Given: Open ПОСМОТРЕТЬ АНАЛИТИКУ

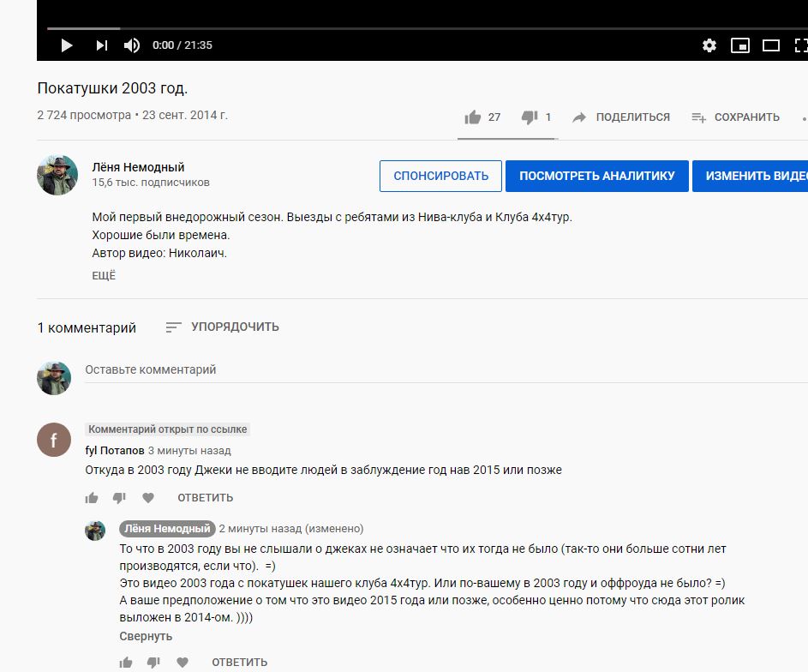Looking at the screenshot, I should coord(596,176).
